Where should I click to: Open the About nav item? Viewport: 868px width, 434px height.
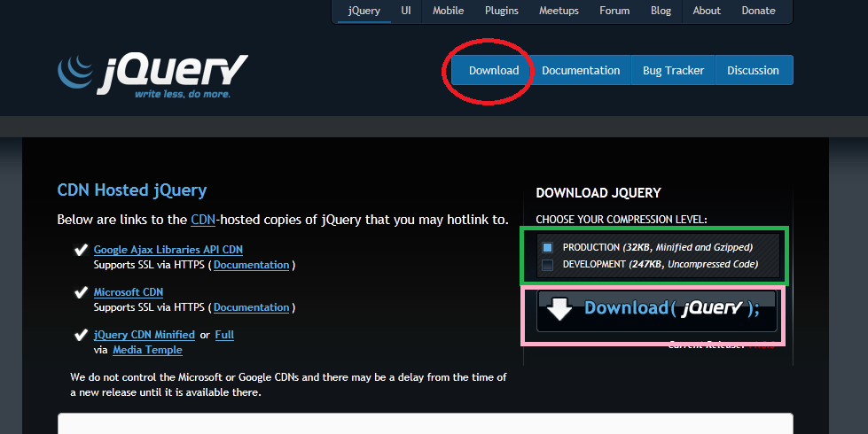[x=707, y=11]
